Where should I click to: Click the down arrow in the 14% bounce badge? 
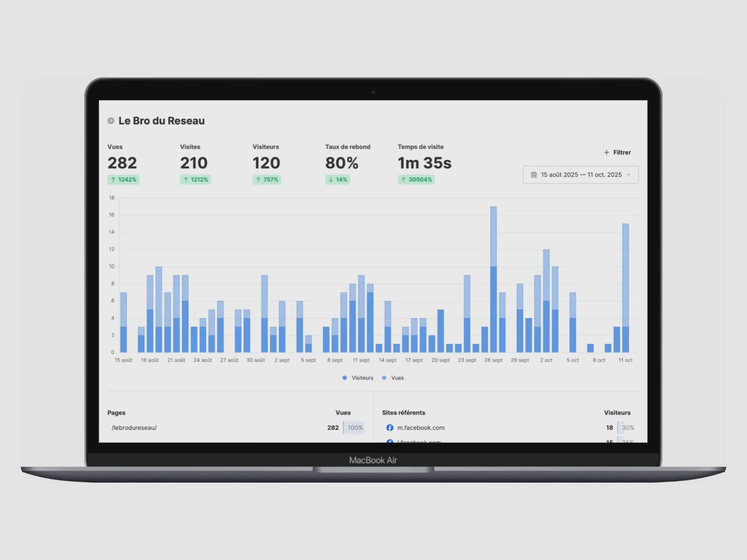point(331,180)
